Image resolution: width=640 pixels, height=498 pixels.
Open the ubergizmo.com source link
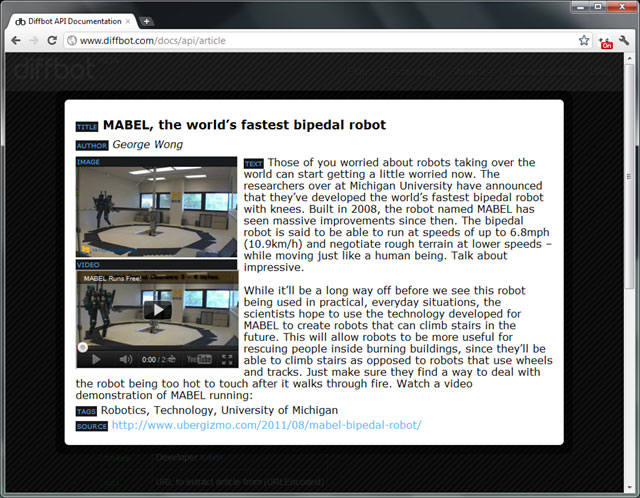[266, 425]
